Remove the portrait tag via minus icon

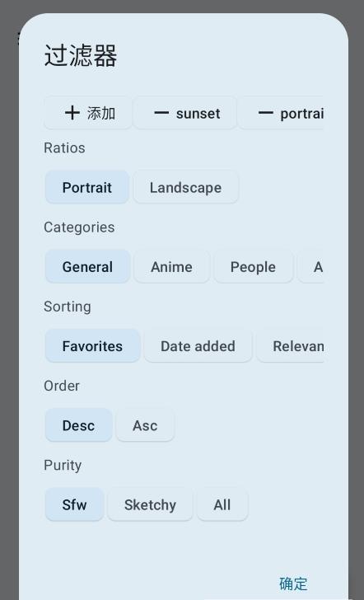265,113
